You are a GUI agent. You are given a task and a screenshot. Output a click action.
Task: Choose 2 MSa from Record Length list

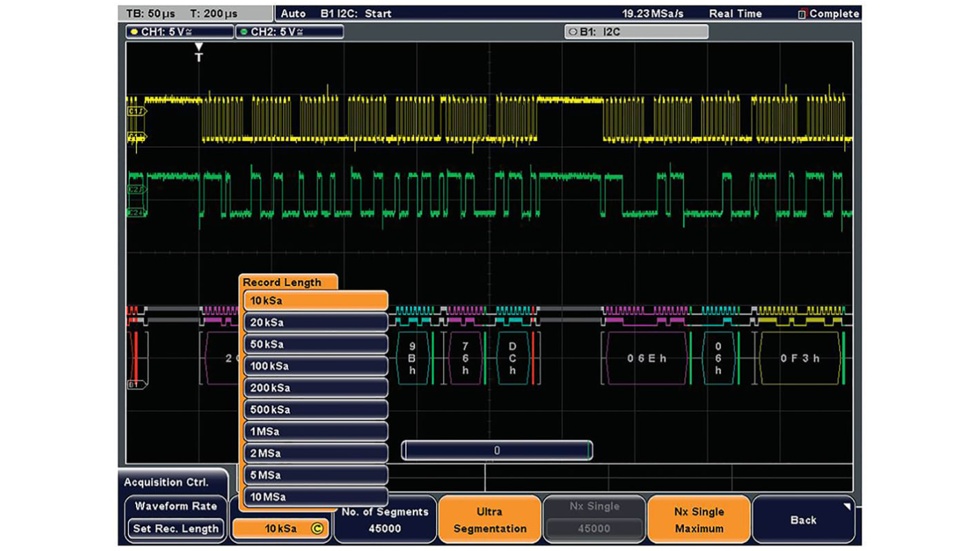pyautogui.click(x=315, y=453)
